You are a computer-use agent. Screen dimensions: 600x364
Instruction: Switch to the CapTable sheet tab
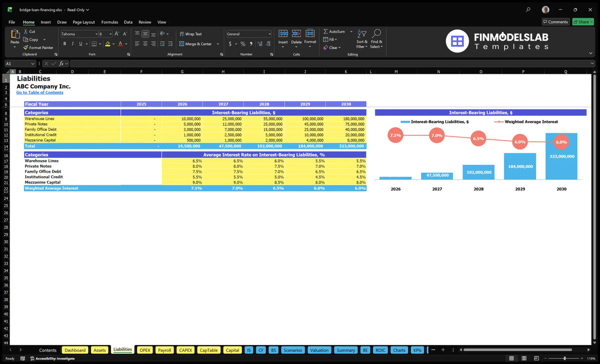coord(209,350)
